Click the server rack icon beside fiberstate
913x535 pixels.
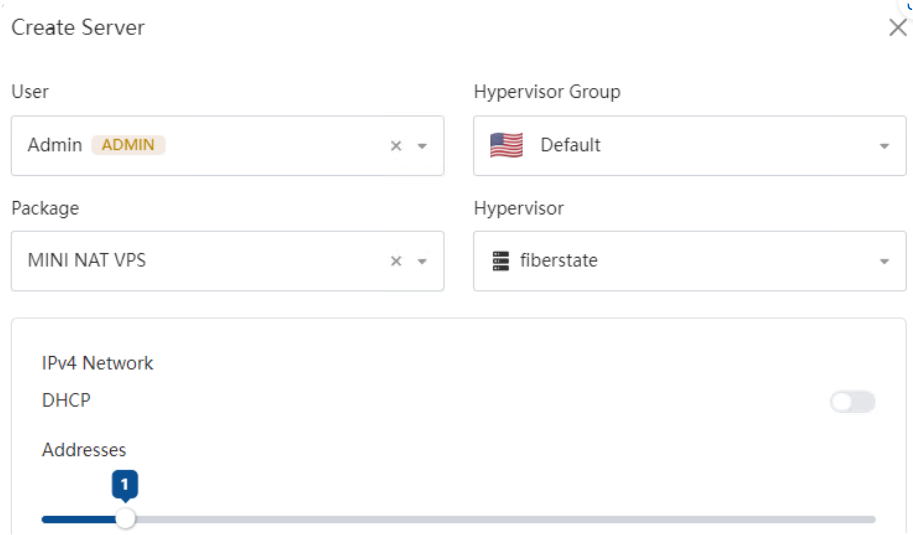(501, 261)
